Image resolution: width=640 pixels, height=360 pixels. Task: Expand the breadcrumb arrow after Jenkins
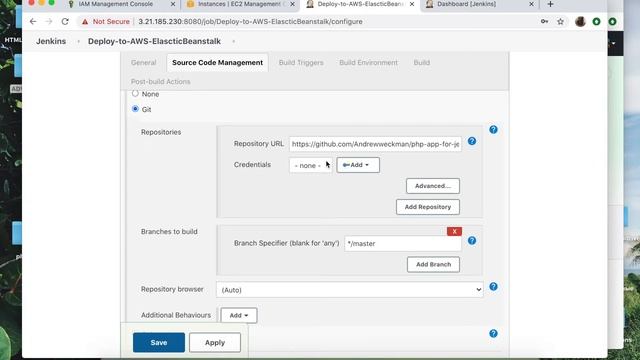click(x=78, y=41)
